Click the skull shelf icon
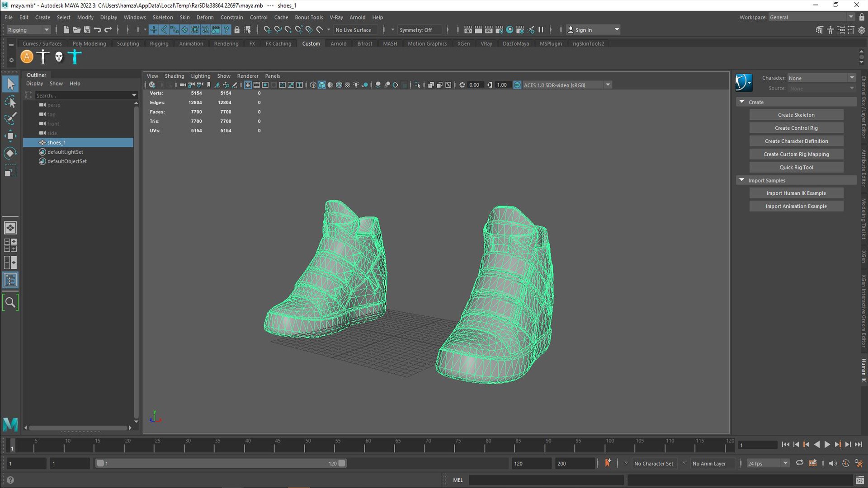The height and width of the screenshot is (488, 868). [x=59, y=57]
